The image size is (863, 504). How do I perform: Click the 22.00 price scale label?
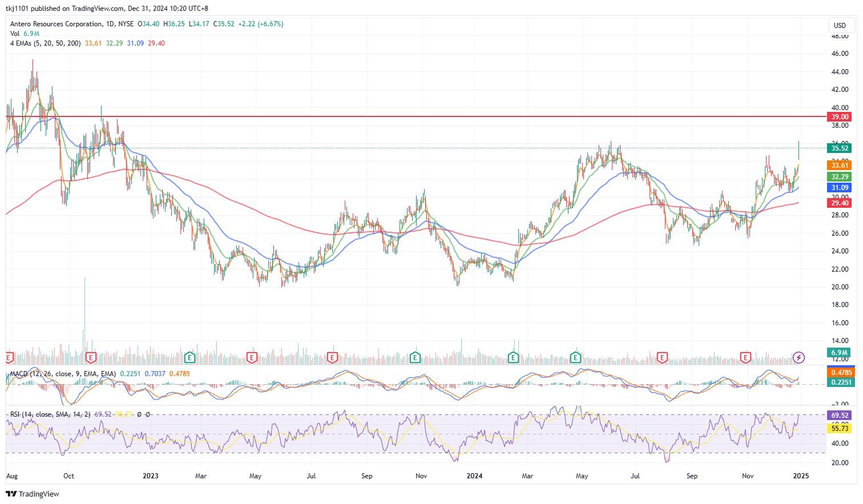pyautogui.click(x=840, y=269)
